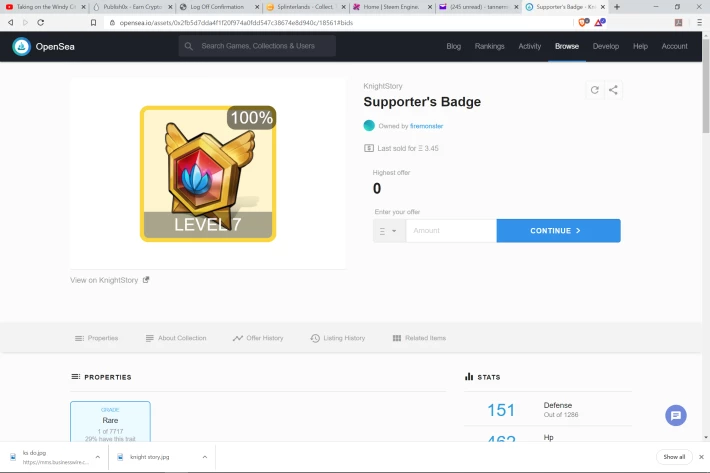The height and width of the screenshot is (473, 710).
Task: Click the Last sold for 3.45 text
Action: coord(408,148)
